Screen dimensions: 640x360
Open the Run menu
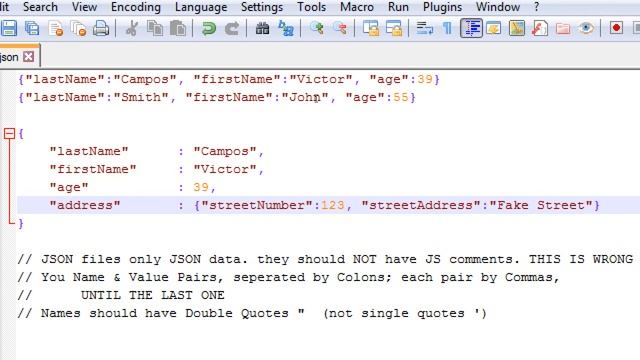(x=398, y=7)
